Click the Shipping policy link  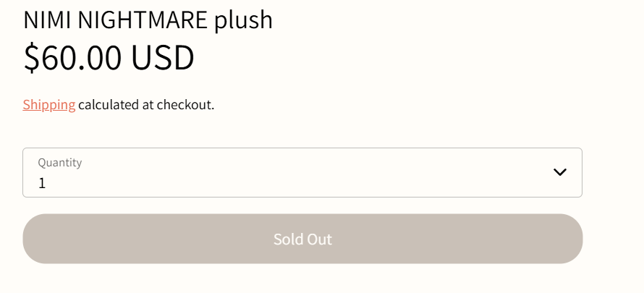pyautogui.click(x=48, y=105)
